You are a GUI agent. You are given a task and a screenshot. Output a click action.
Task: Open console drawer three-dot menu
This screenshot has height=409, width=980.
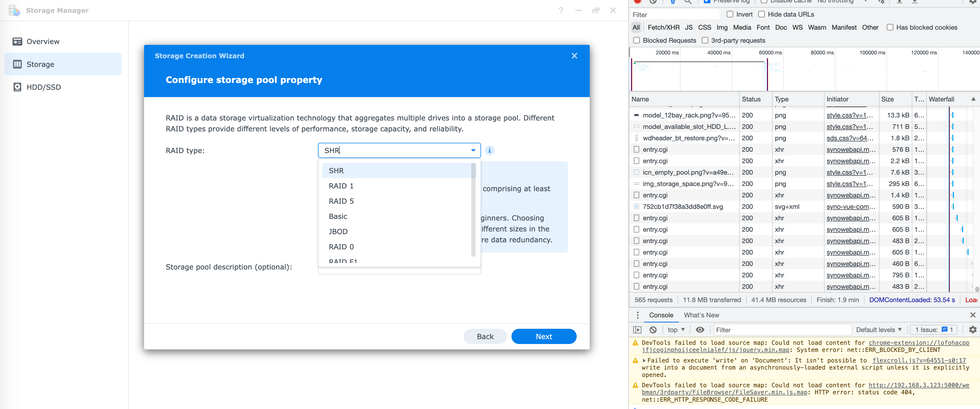(x=638, y=315)
